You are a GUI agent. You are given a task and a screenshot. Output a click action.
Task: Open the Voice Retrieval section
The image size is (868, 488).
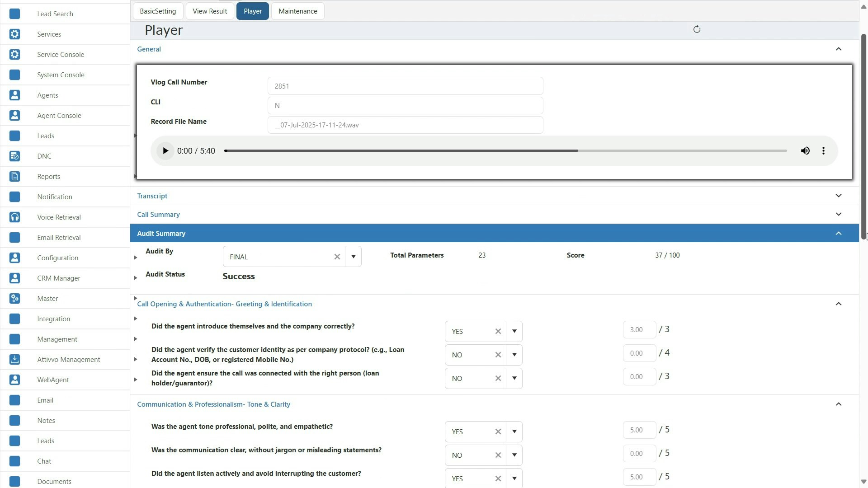14,217
